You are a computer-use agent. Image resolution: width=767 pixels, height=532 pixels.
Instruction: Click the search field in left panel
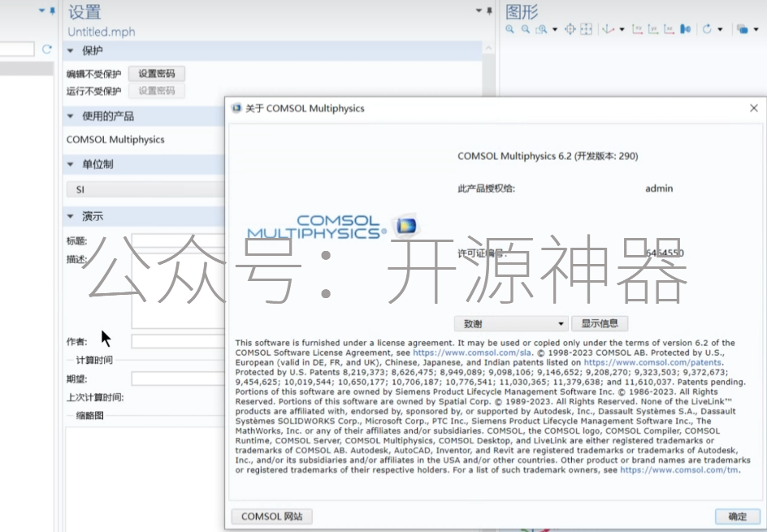[x=16, y=49]
